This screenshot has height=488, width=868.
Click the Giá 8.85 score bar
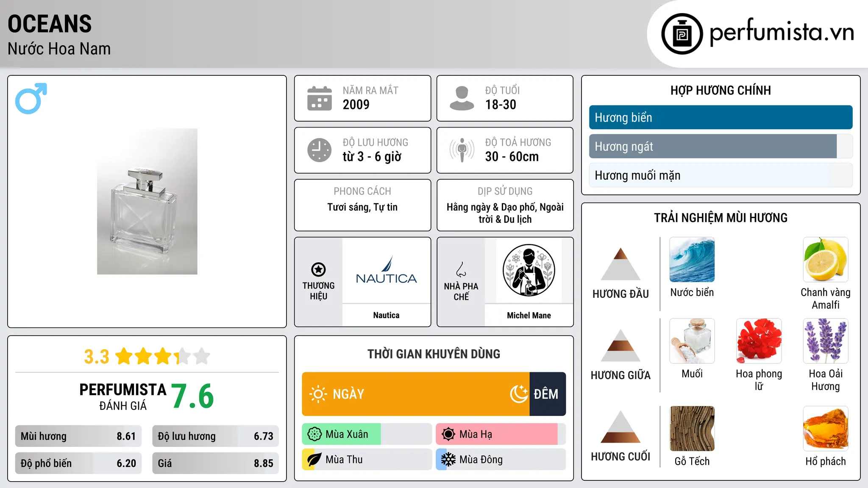[x=216, y=463]
